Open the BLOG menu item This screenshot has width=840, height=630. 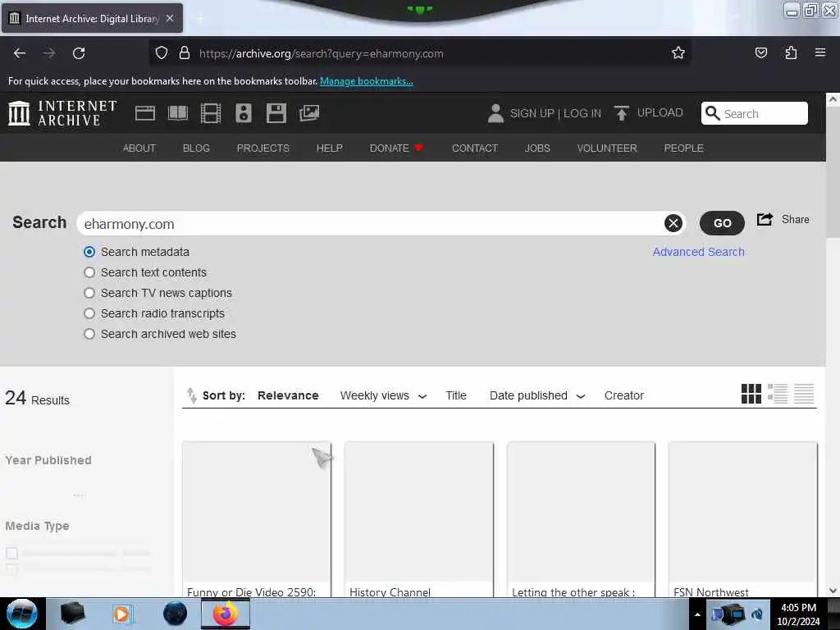point(196,148)
